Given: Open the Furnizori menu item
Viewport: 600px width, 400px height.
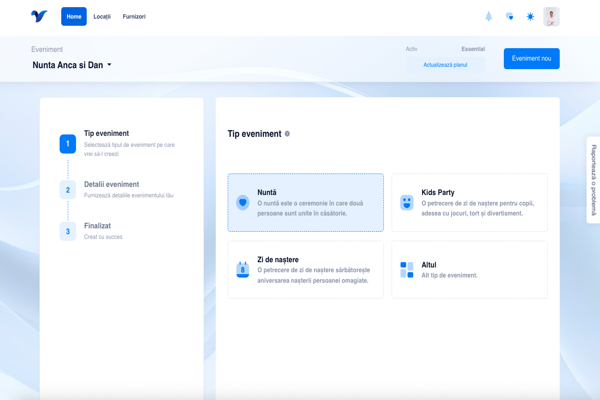Looking at the screenshot, I should click(x=134, y=17).
